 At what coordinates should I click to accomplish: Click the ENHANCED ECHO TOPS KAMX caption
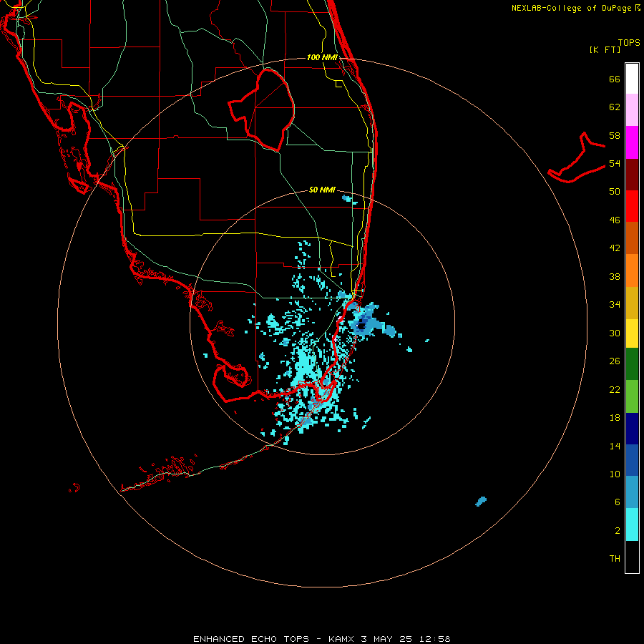(x=322, y=639)
